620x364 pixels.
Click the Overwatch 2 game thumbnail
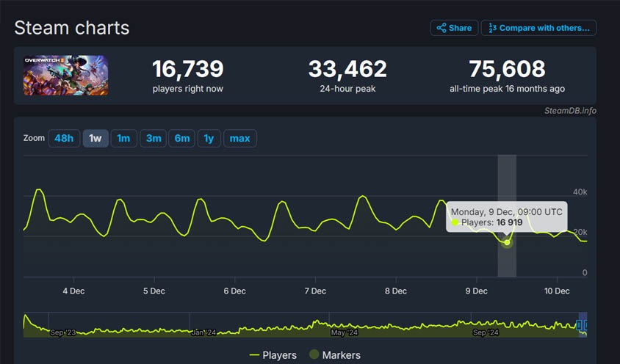65,76
